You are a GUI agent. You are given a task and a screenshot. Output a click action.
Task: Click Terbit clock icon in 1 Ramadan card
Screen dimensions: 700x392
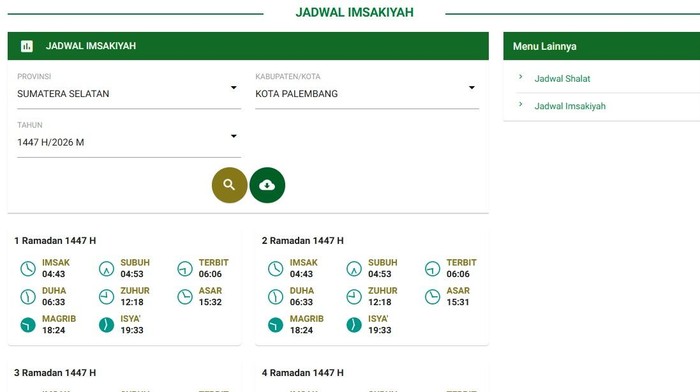point(185,269)
